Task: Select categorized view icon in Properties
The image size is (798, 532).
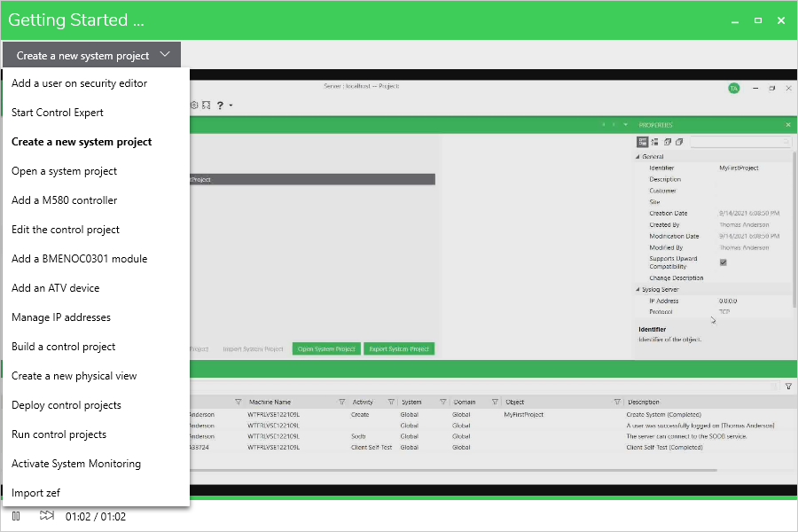Action: point(642,142)
